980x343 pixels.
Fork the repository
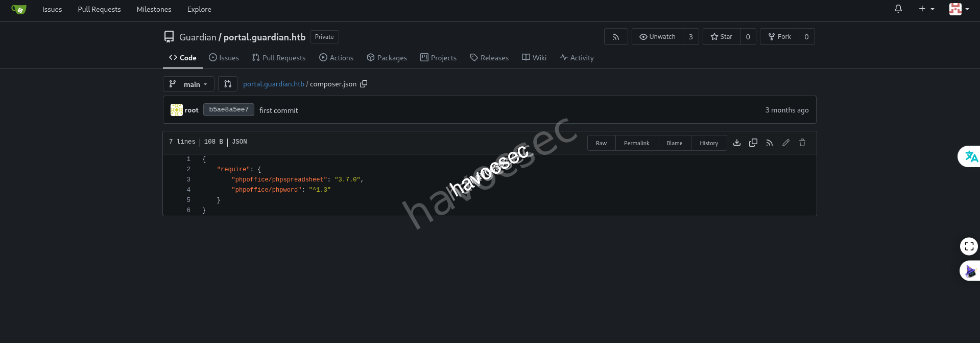(780, 37)
